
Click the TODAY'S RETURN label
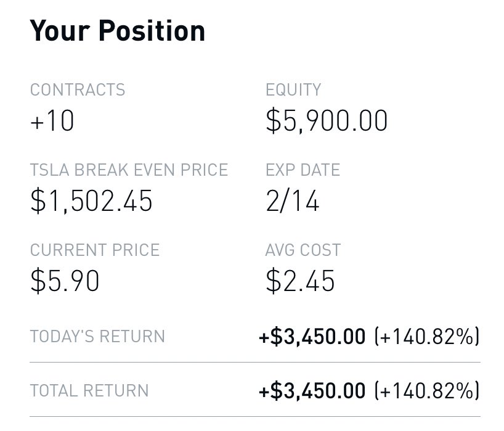(97, 337)
